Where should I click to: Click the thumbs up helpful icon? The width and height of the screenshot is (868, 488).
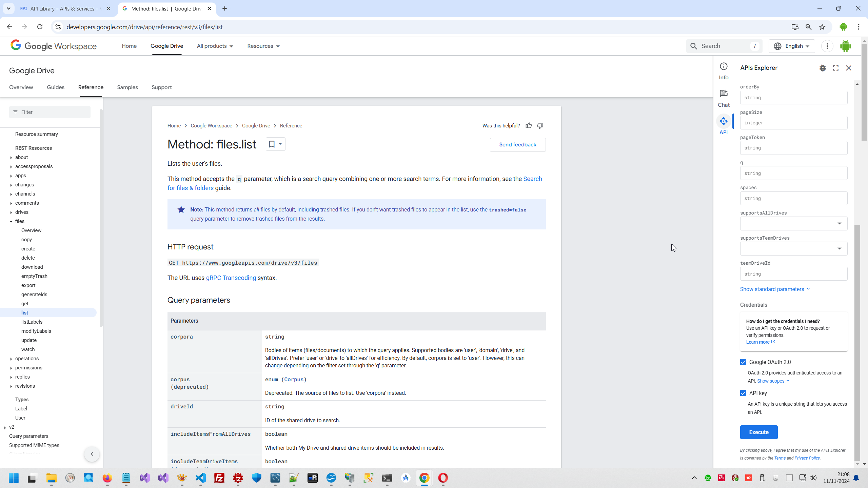pos(529,126)
